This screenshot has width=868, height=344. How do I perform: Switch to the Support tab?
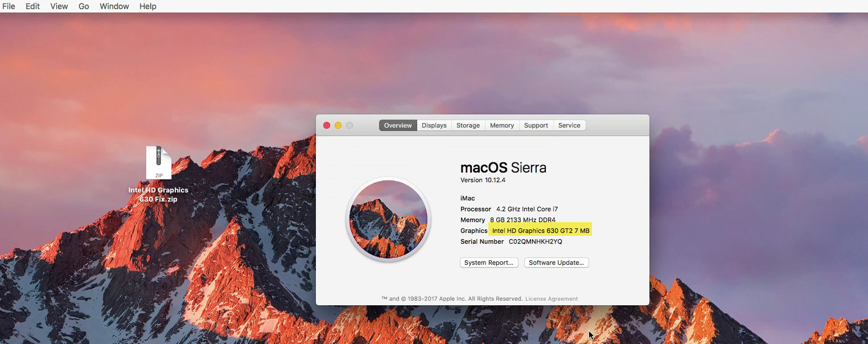(x=536, y=125)
